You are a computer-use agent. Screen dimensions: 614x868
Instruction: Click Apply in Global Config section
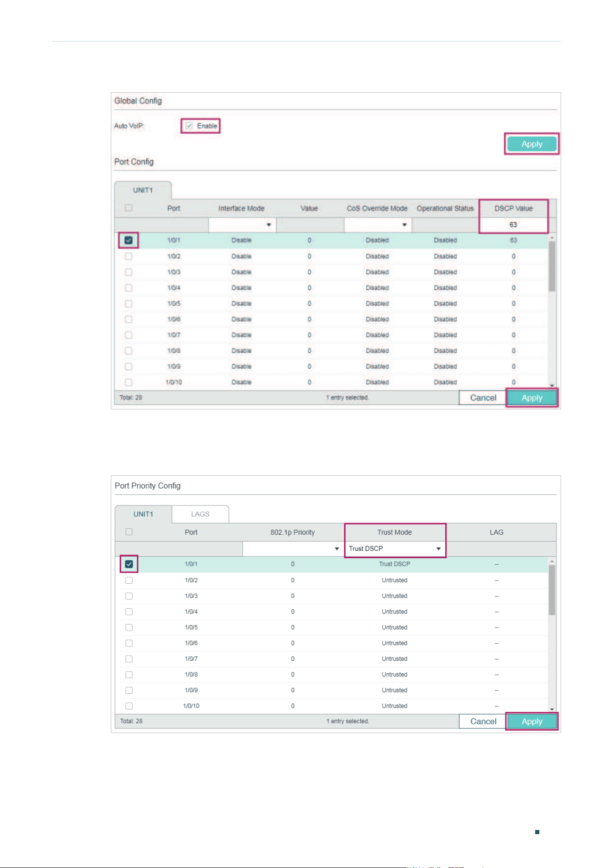coord(531,144)
